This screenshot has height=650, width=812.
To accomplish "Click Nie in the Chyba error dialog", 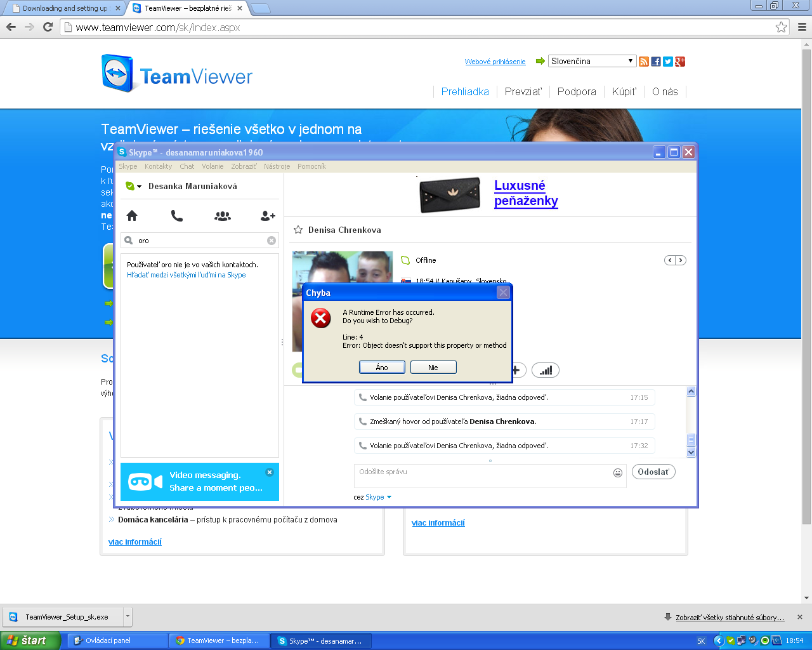I will tap(433, 368).
